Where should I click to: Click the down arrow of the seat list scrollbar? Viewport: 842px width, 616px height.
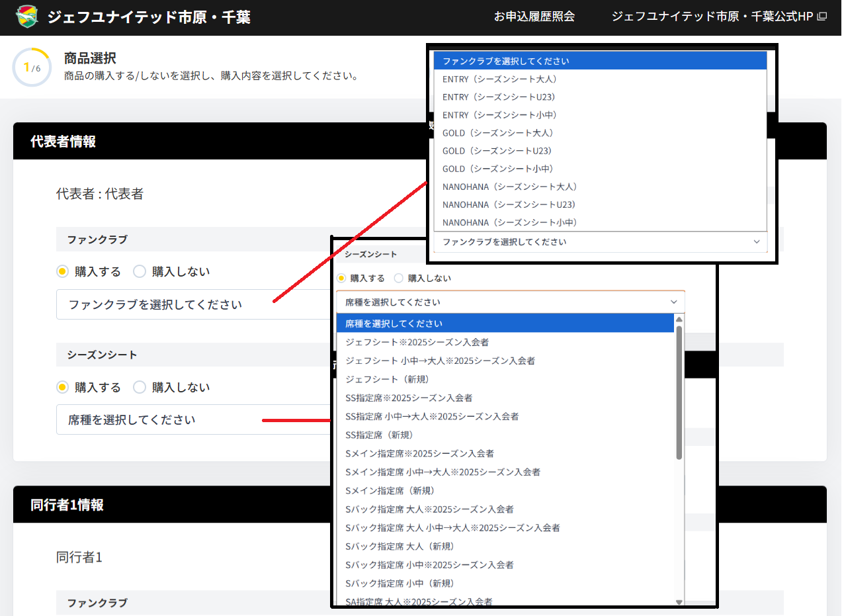click(x=679, y=601)
